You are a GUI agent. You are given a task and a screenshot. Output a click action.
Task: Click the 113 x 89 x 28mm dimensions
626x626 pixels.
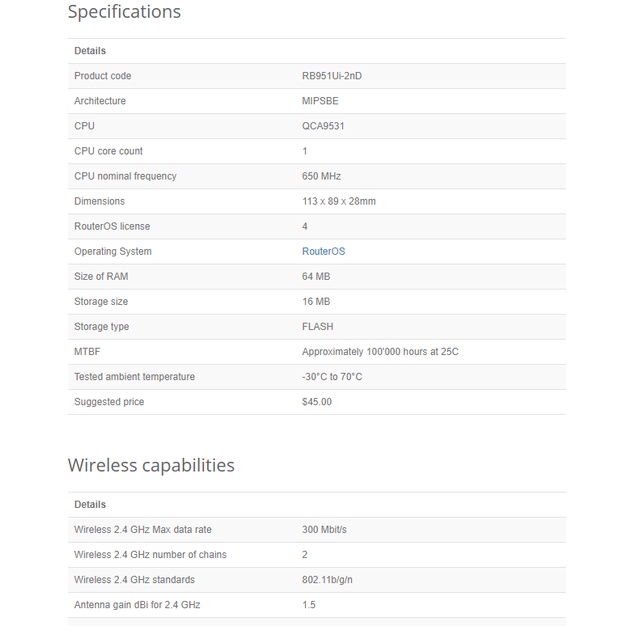(339, 201)
